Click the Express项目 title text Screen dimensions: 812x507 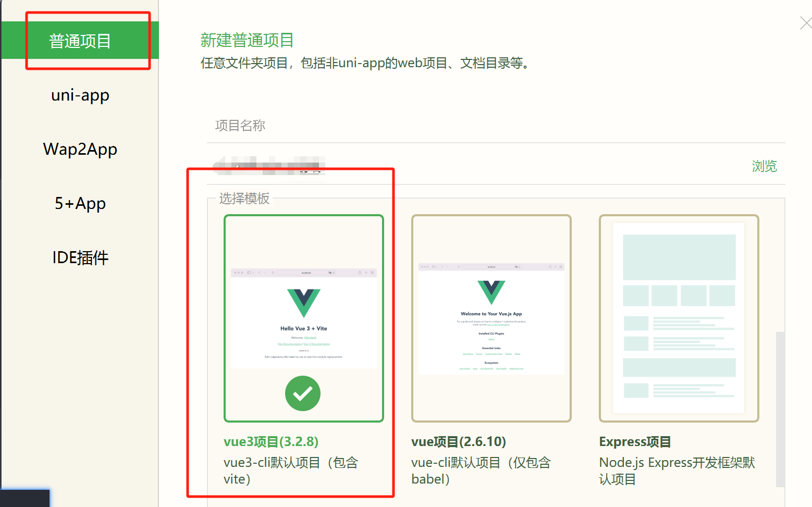coord(635,442)
